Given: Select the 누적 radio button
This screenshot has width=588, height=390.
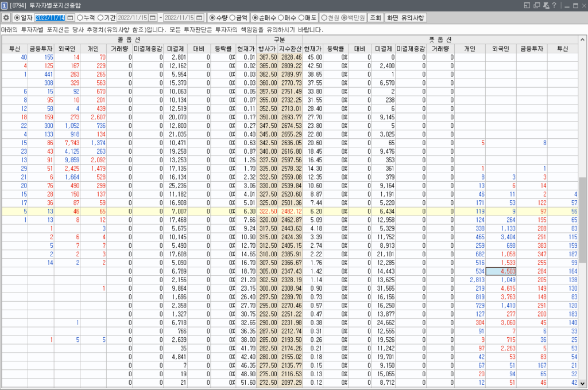Looking at the screenshot, I should tap(80, 17).
